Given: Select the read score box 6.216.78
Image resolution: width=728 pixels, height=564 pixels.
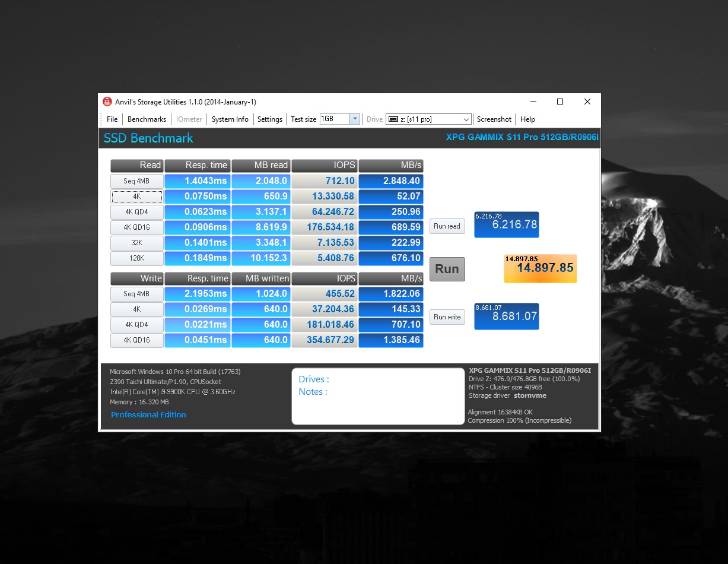Looking at the screenshot, I should click(x=507, y=224).
